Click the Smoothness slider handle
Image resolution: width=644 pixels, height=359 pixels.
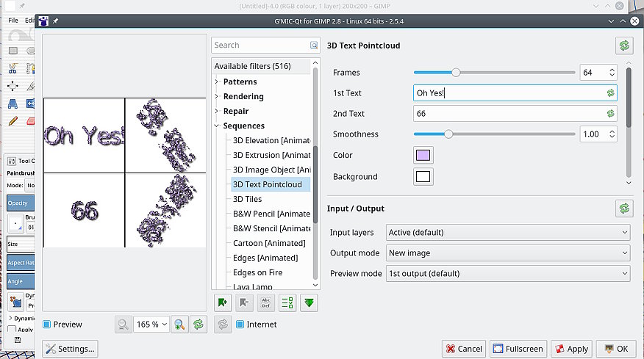(448, 134)
